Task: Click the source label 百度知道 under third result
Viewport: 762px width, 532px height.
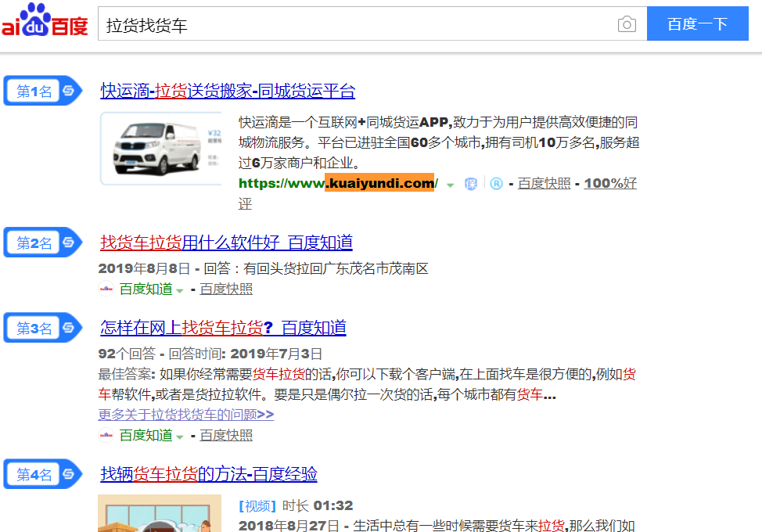Action: (146, 435)
